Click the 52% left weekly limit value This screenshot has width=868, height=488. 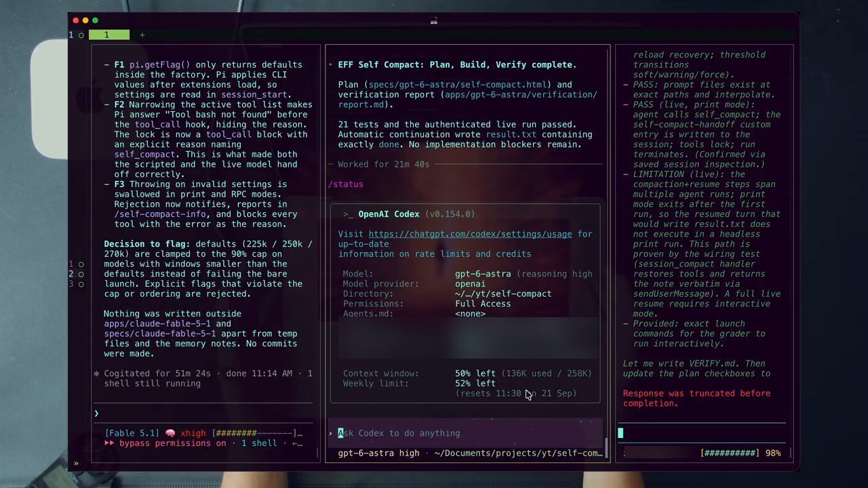coord(475,384)
